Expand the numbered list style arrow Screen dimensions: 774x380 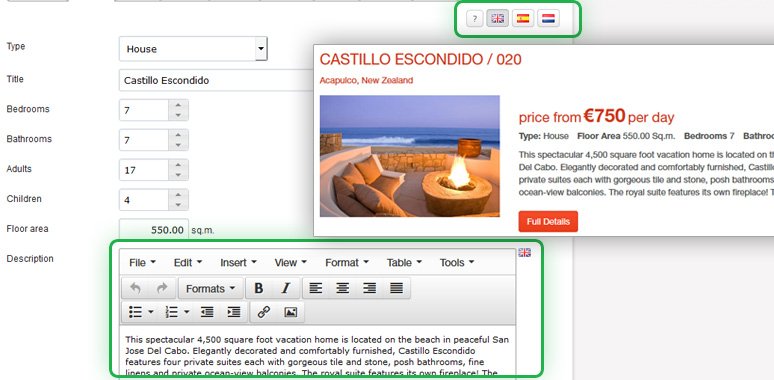click(187, 312)
